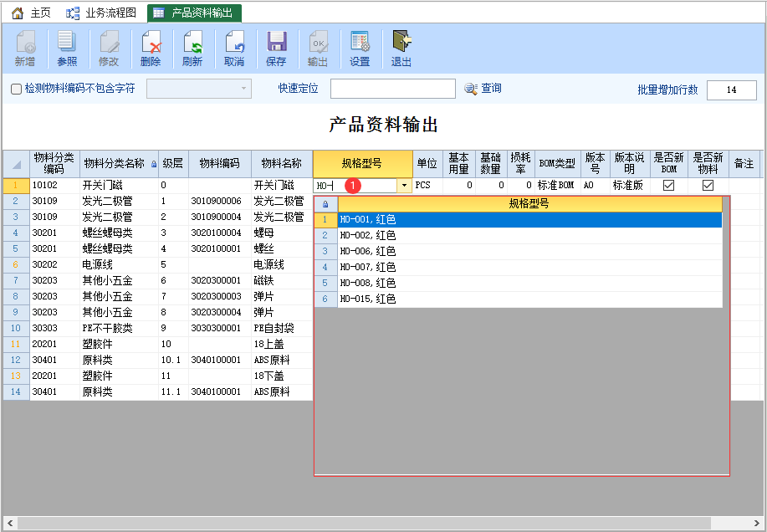Click the PCS unit cell in row 1
Viewport: 767px width, 532px height.
[427, 186]
